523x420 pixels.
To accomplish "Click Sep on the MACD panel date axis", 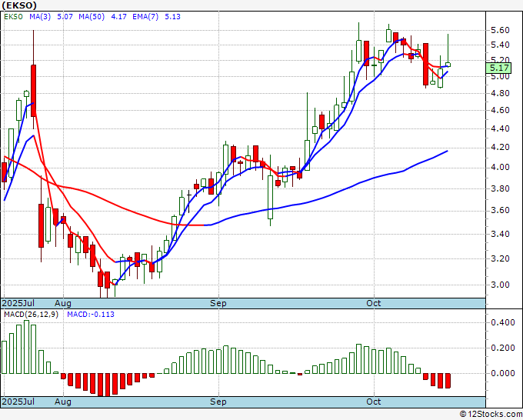I will [218, 402].
